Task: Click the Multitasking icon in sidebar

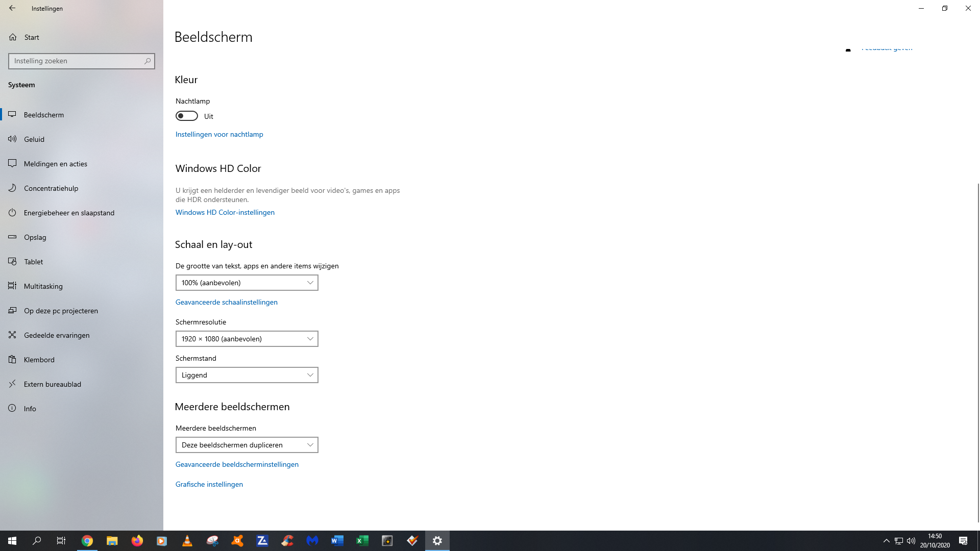Action: pyautogui.click(x=13, y=286)
